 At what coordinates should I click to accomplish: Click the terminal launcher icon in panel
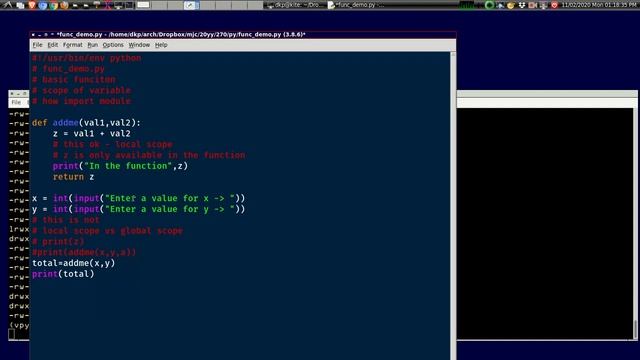(129, 5)
